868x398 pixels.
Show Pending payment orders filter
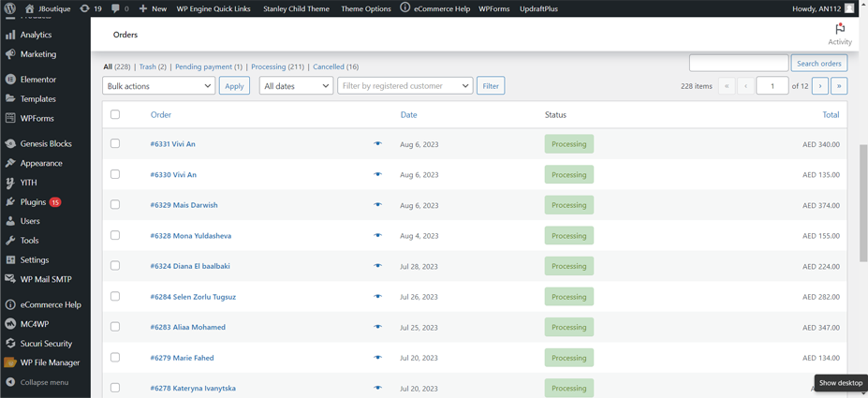click(x=204, y=66)
